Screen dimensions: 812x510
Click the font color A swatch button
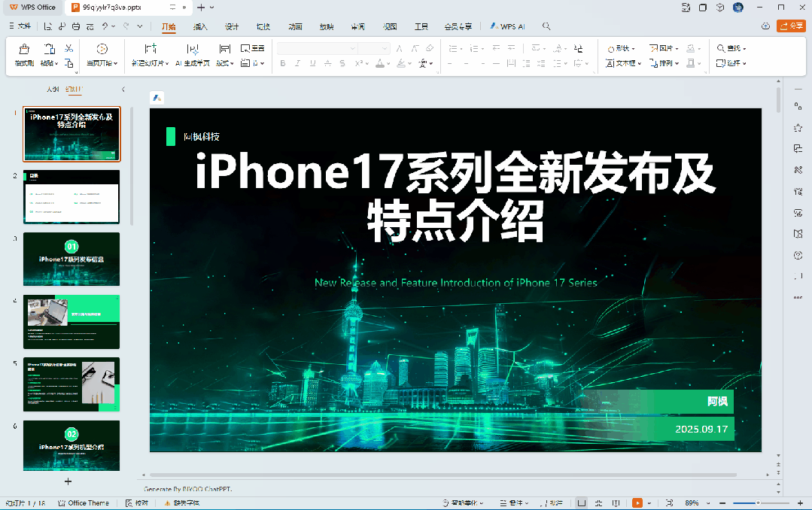click(x=380, y=63)
